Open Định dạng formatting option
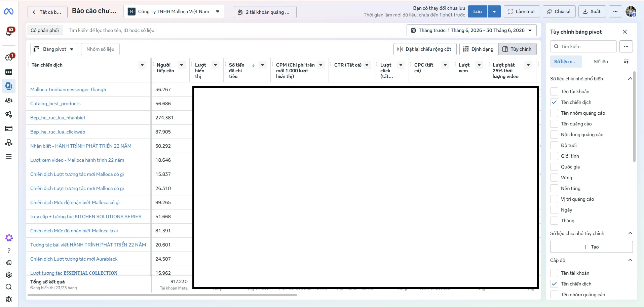Image resolution: width=644 pixels, height=307 pixels. coord(479,49)
